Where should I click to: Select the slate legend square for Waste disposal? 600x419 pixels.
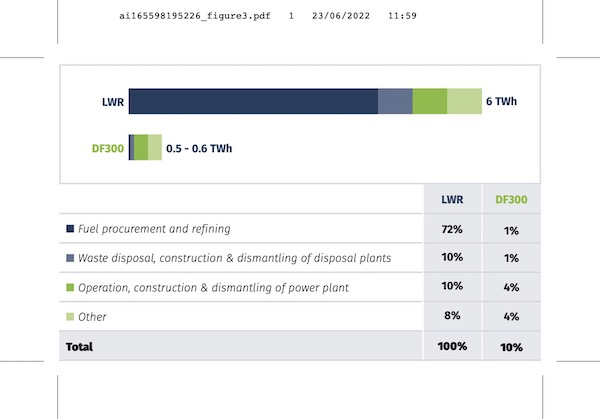coord(70,258)
